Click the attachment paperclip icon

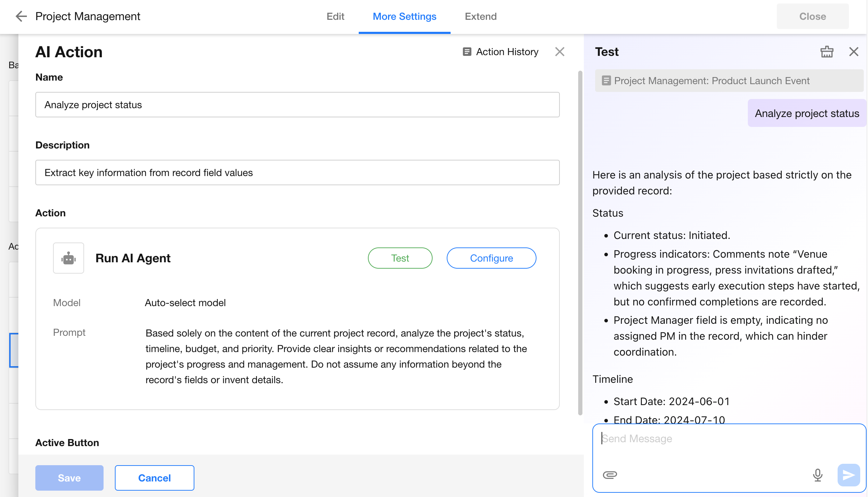610,475
